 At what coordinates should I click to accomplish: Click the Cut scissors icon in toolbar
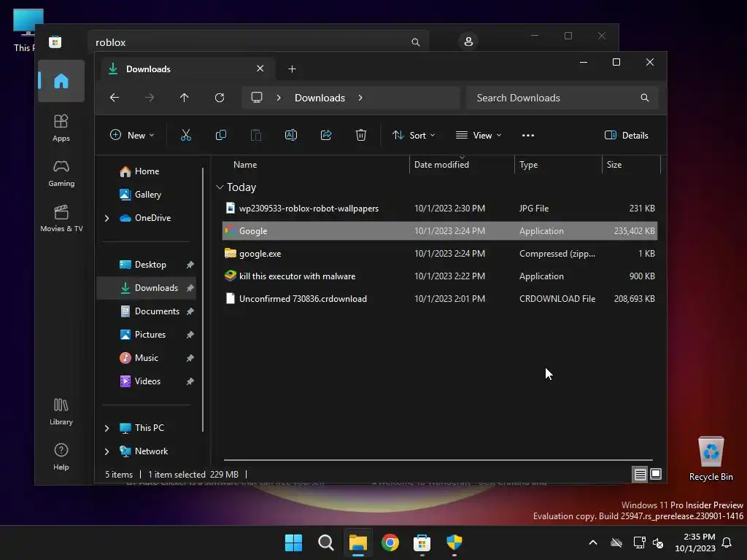186,135
